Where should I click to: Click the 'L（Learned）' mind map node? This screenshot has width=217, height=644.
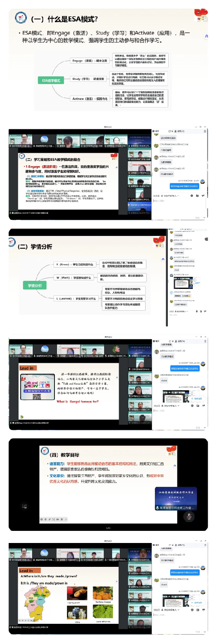pyautogui.click(x=76, y=299)
